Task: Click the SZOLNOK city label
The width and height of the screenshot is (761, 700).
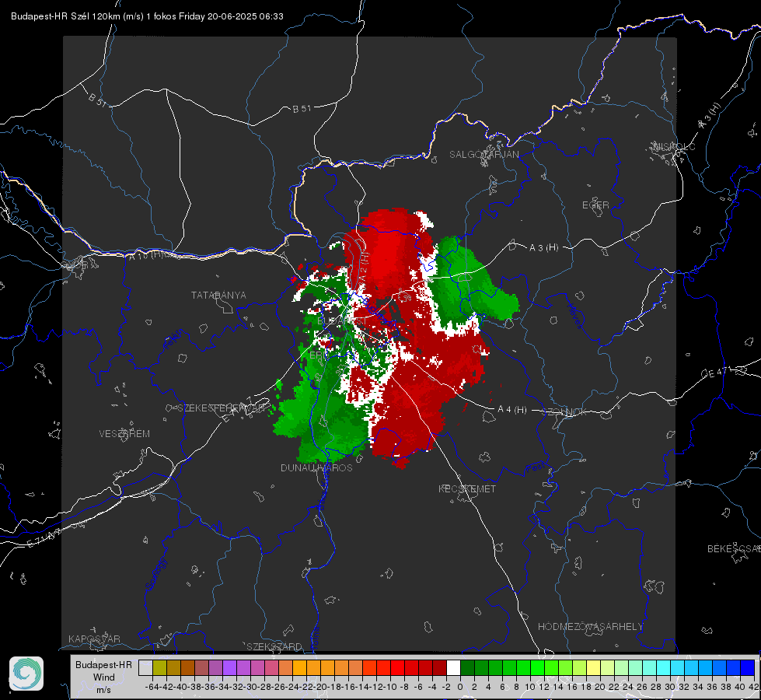Action: (x=565, y=412)
